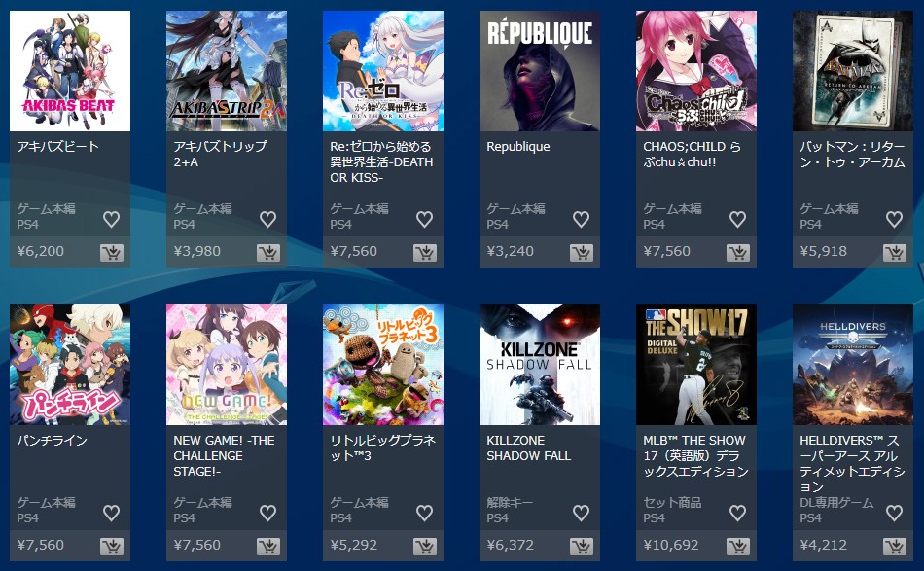Add アキバズビート to cart
Image resolution: width=924 pixels, height=571 pixels.
tap(112, 252)
